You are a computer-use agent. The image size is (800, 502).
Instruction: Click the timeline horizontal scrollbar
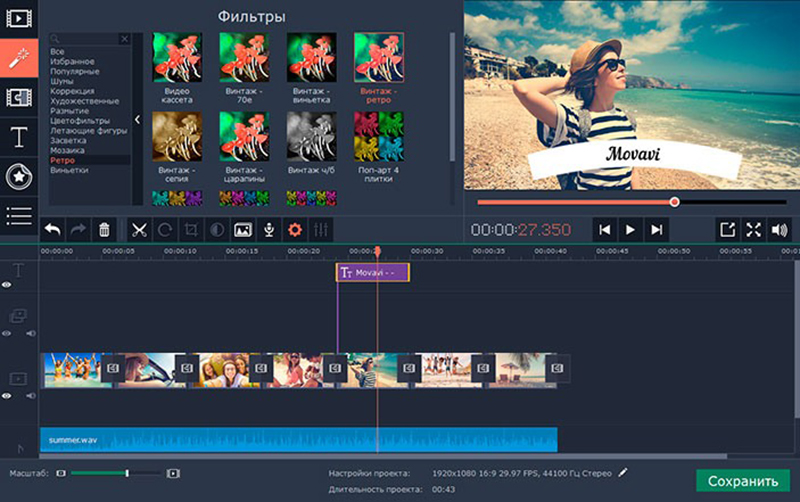(384, 456)
